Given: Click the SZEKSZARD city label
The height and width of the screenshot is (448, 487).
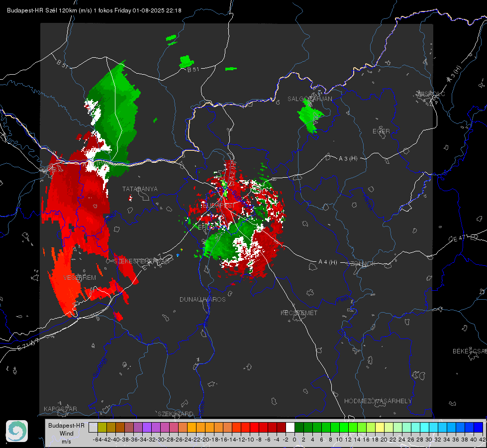Looking at the screenshot, I should [176, 414].
